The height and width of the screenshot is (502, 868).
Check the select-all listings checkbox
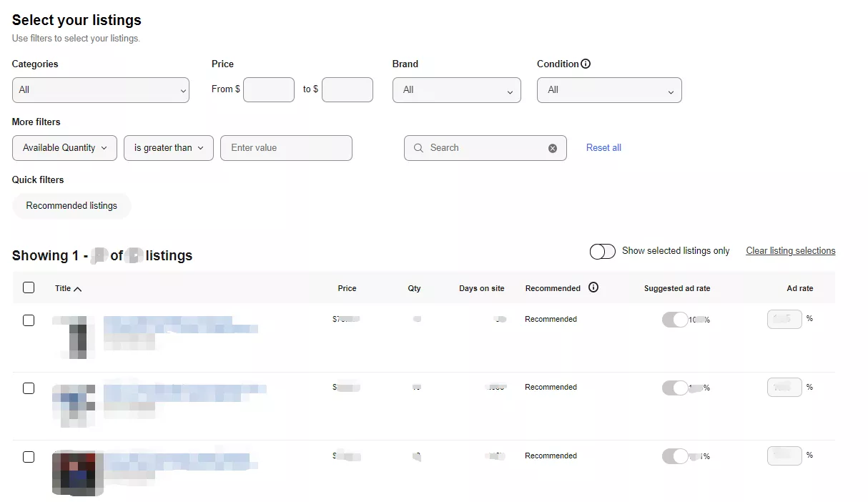pyautogui.click(x=29, y=287)
